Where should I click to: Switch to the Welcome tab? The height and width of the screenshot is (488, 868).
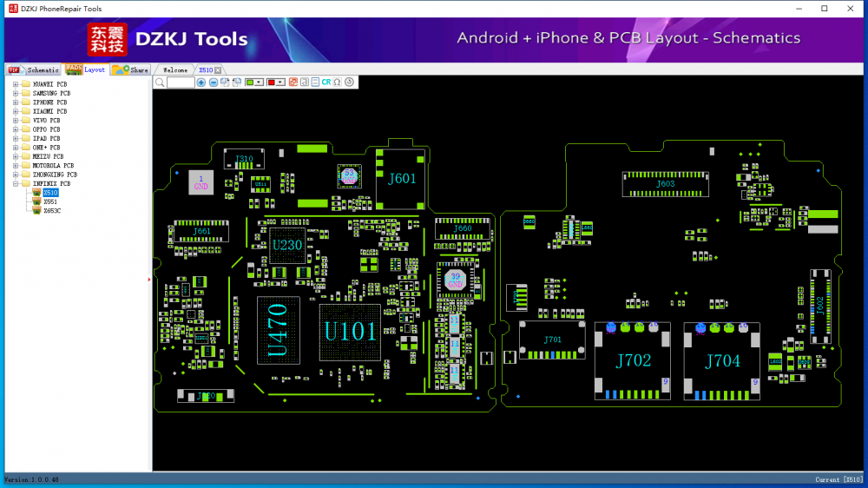(x=175, y=70)
